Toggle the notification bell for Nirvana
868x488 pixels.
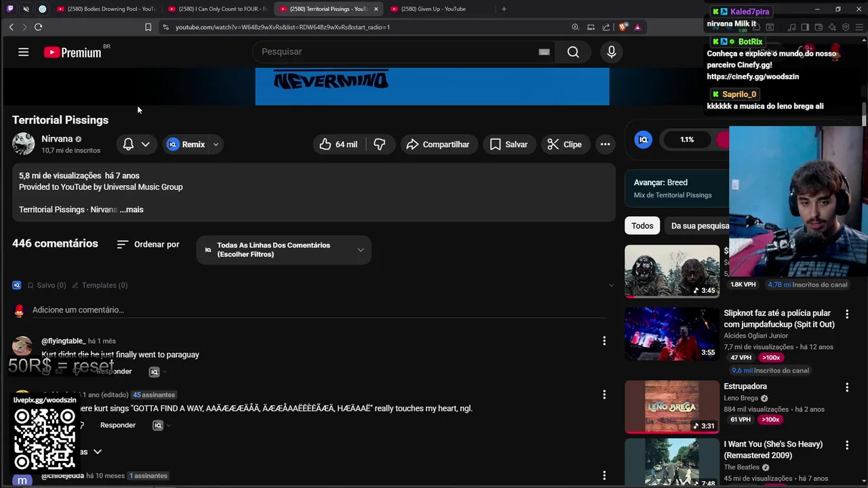[128, 144]
